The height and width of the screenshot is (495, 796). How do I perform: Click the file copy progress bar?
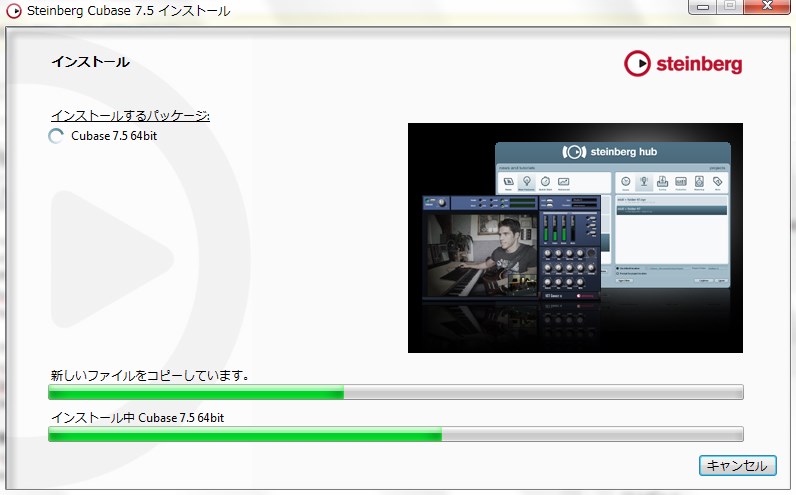pyautogui.click(x=396, y=392)
